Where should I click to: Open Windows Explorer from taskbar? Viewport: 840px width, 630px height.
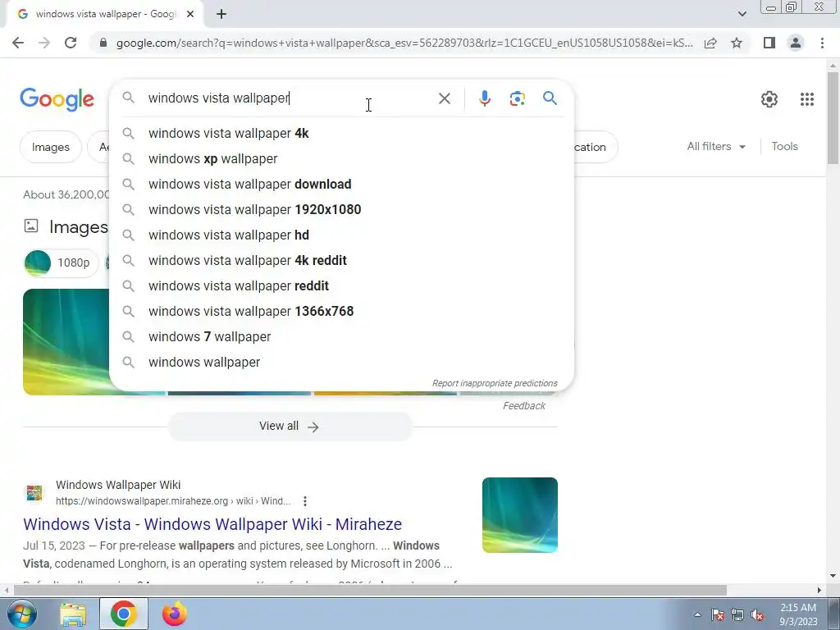tap(73, 614)
